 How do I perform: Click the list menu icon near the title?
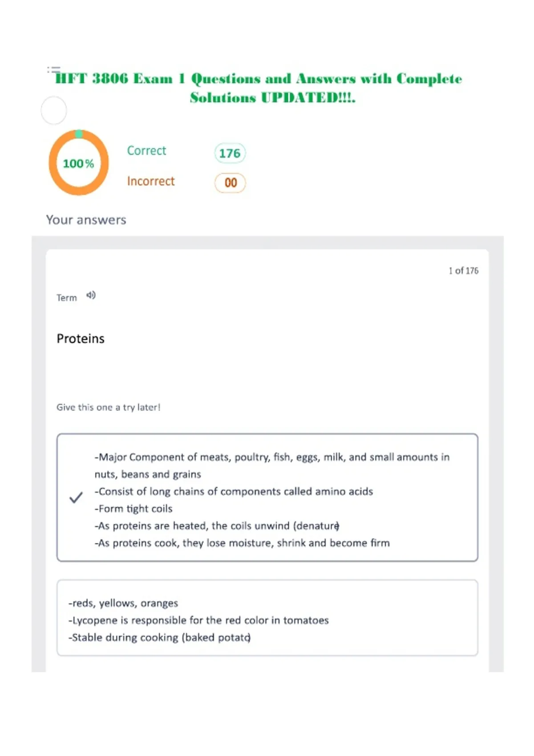[53, 69]
